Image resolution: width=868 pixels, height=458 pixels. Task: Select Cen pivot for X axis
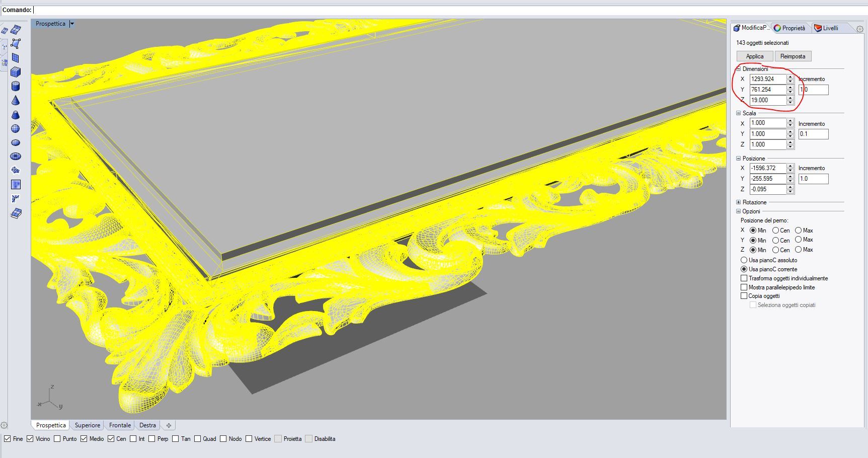click(776, 231)
